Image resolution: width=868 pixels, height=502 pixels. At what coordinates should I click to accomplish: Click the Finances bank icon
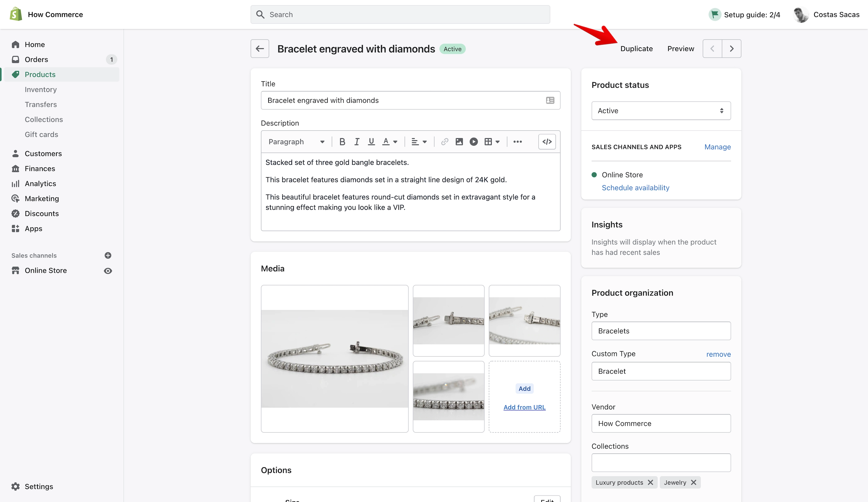pyautogui.click(x=15, y=169)
